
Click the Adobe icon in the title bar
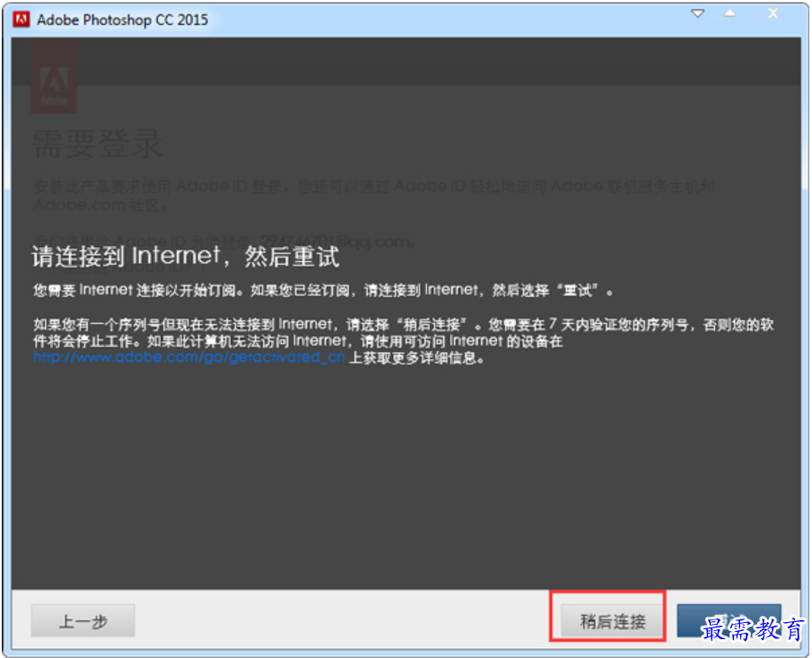[22, 20]
